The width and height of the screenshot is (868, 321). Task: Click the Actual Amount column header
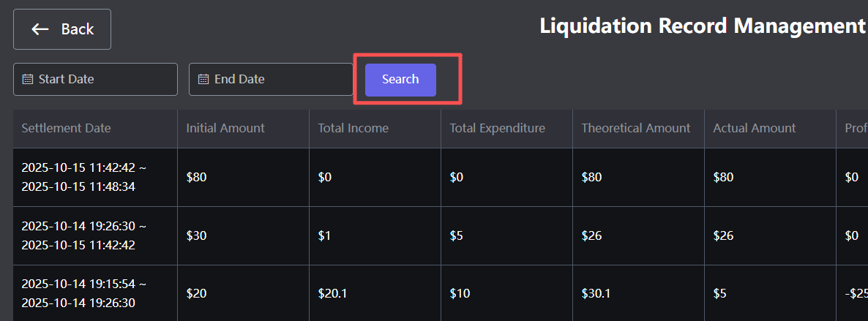pyautogui.click(x=754, y=129)
